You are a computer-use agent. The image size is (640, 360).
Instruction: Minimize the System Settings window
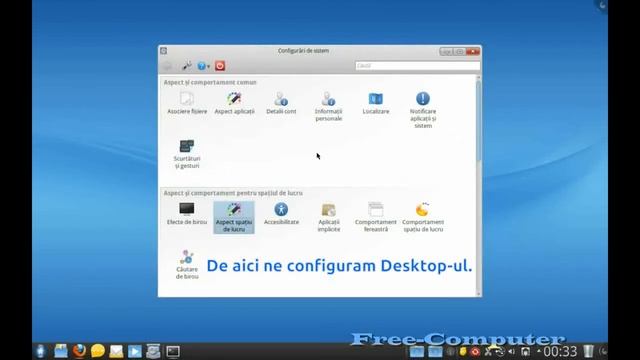(x=446, y=51)
